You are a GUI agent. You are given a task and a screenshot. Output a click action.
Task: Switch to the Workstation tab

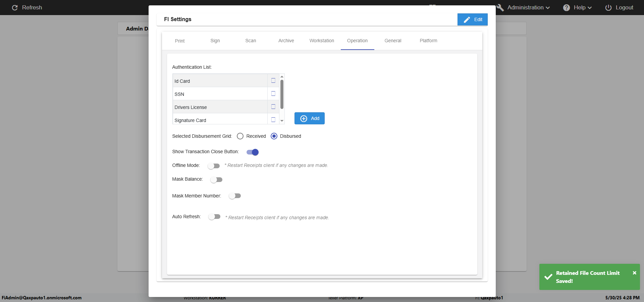(x=321, y=41)
